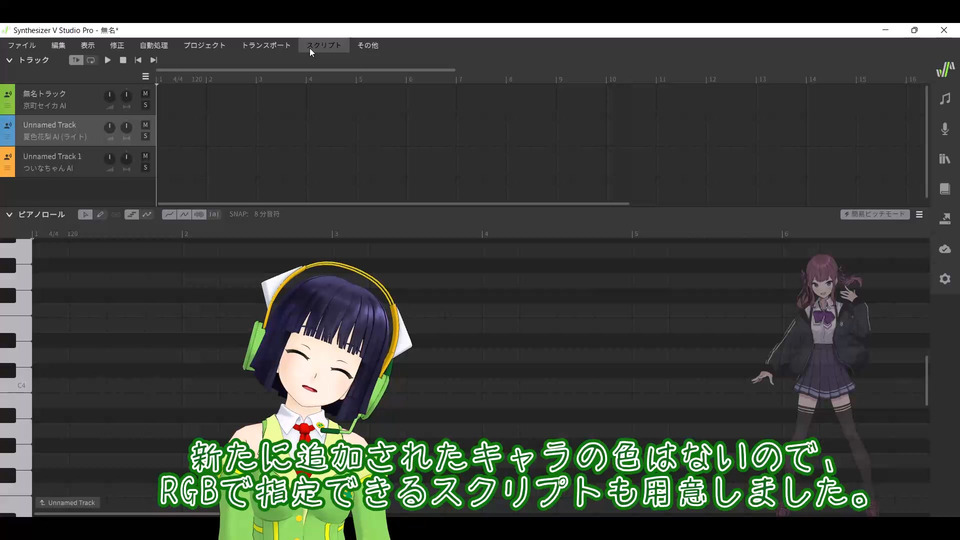This screenshot has height=540, width=960.
Task: Solo the Unnamed Track 1 track
Action: [x=145, y=168]
